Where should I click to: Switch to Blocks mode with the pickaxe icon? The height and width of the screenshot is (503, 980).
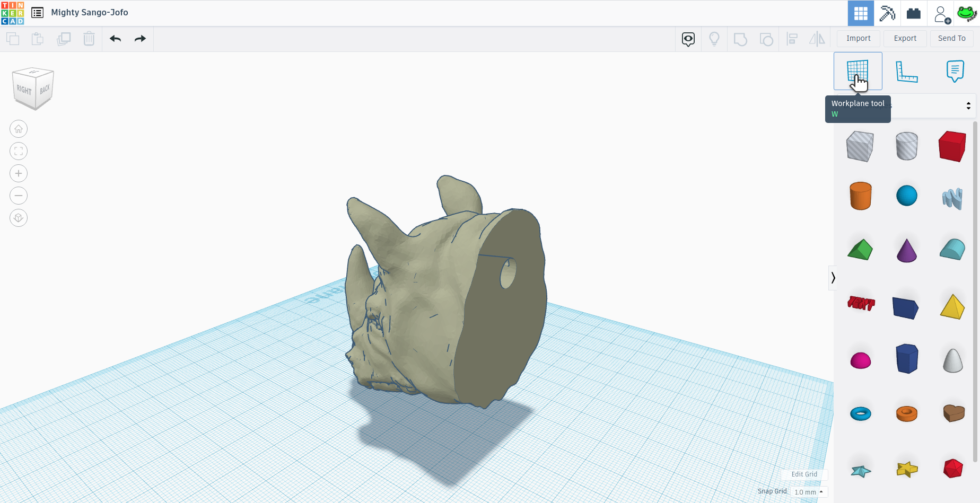tap(887, 13)
